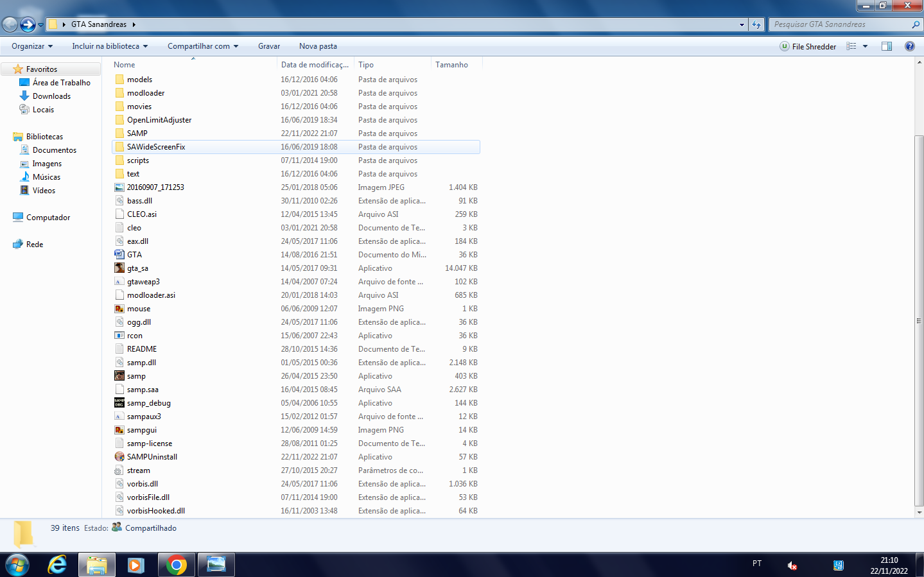Click the muted volume tray icon

pos(792,565)
